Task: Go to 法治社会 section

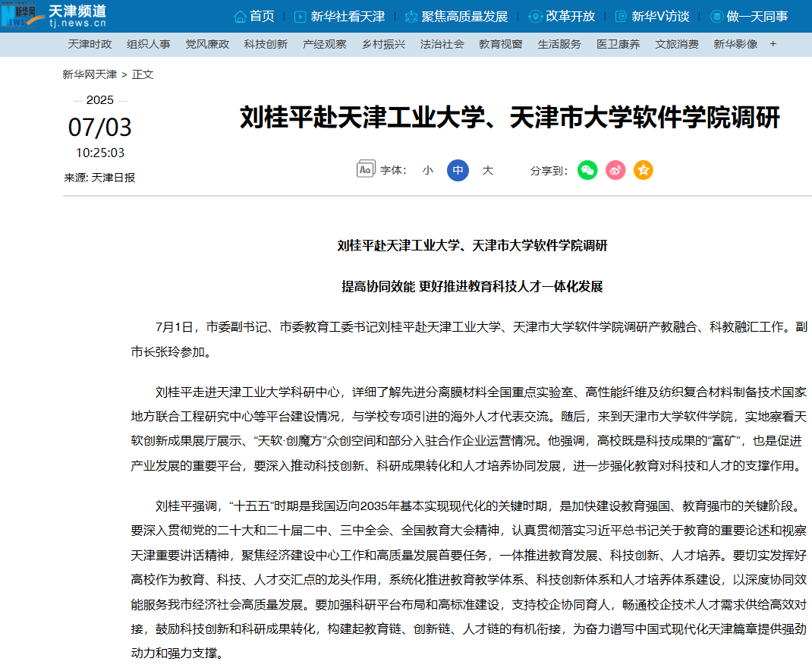Action: click(442, 44)
